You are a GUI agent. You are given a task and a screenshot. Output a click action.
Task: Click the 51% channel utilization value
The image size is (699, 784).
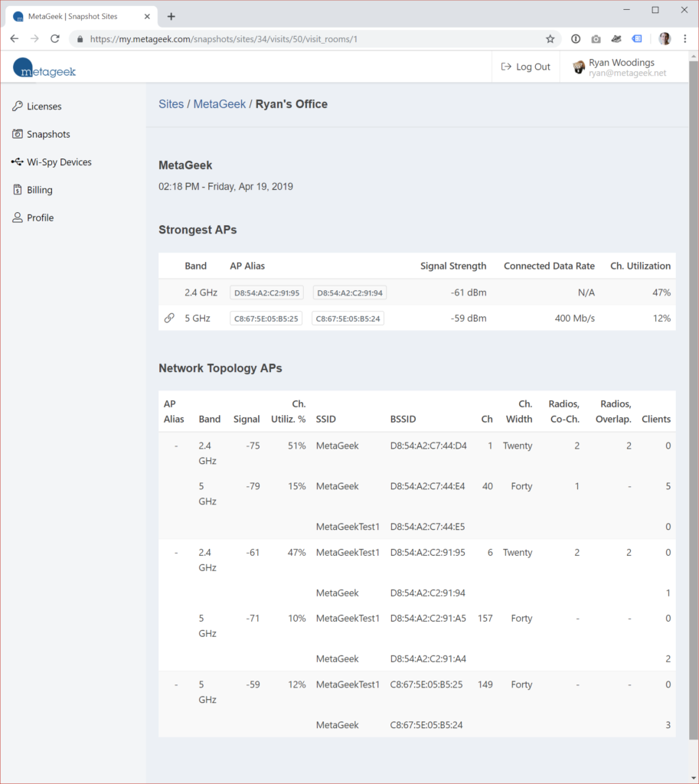click(296, 446)
